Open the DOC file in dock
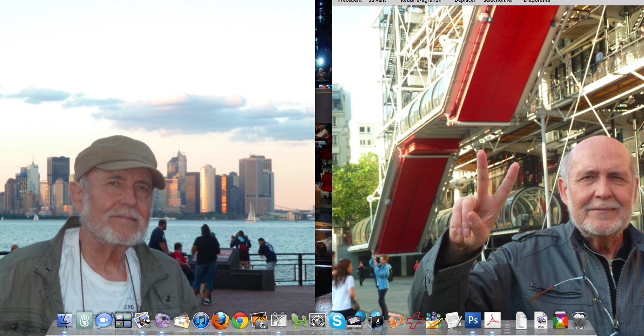This screenshot has height=336, width=644. tap(521, 321)
